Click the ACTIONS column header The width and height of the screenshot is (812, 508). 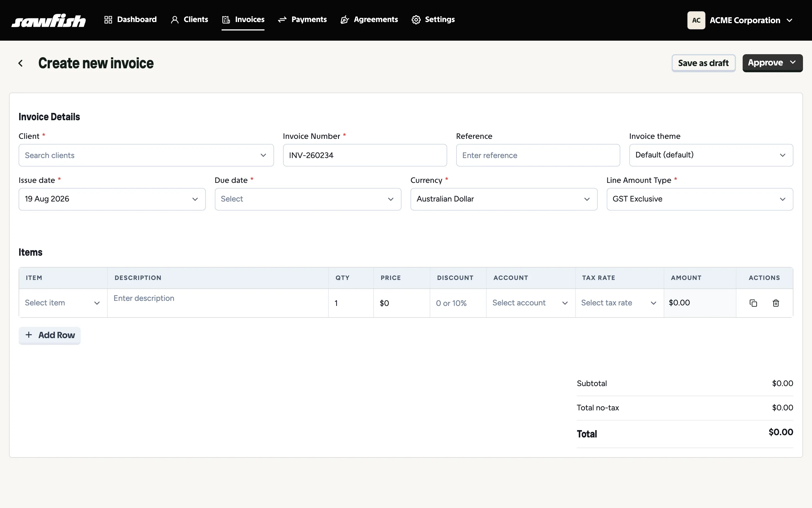(764, 278)
